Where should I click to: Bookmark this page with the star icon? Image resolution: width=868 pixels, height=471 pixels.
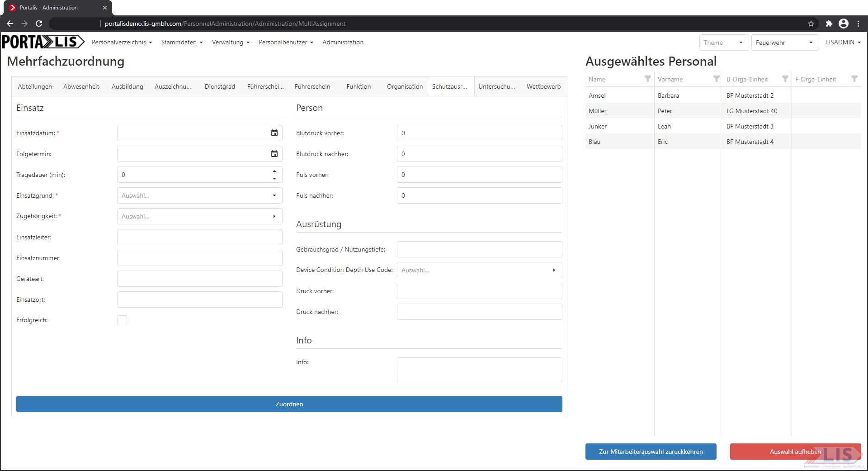coord(811,24)
